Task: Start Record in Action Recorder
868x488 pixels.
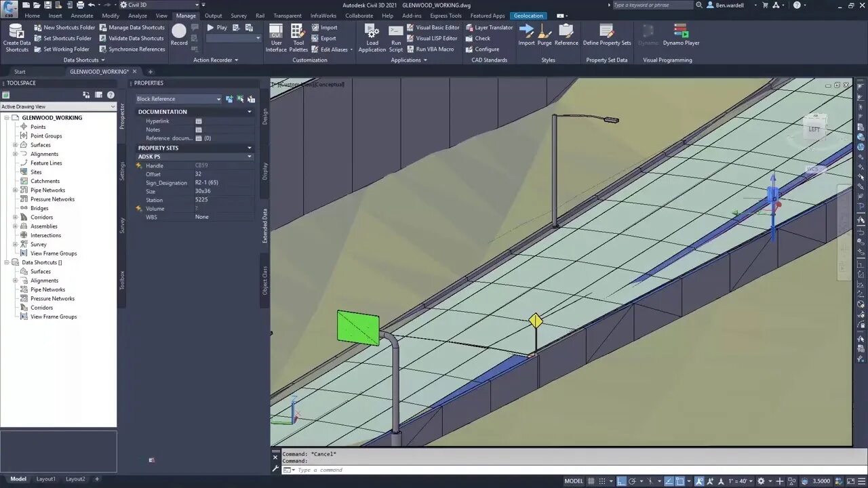Action: [x=179, y=35]
